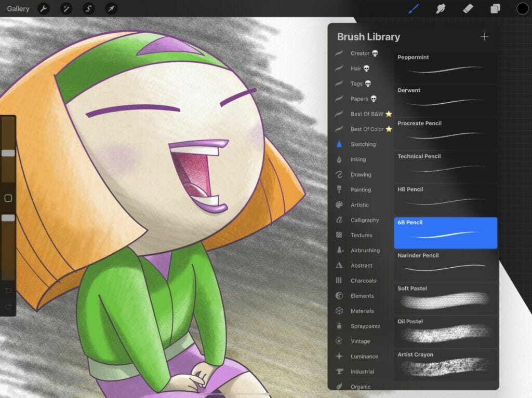Open the Actions wrench menu
This screenshot has height=398, width=532.
pyautogui.click(x=44, y=8)
